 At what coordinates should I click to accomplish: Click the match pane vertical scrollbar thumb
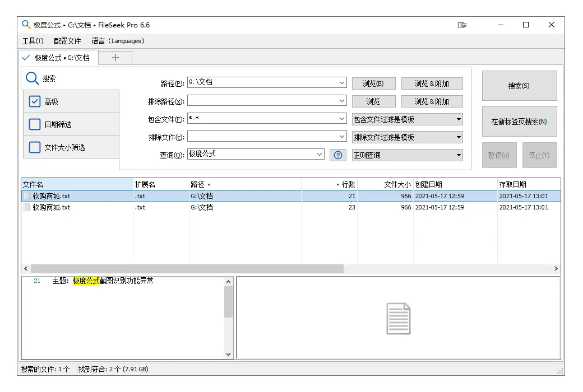[228, 302]
